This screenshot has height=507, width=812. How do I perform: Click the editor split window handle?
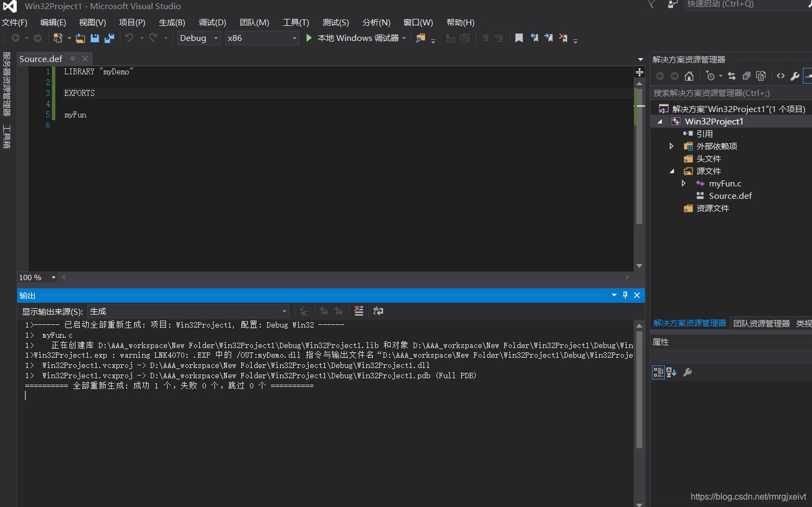(639, 72)
